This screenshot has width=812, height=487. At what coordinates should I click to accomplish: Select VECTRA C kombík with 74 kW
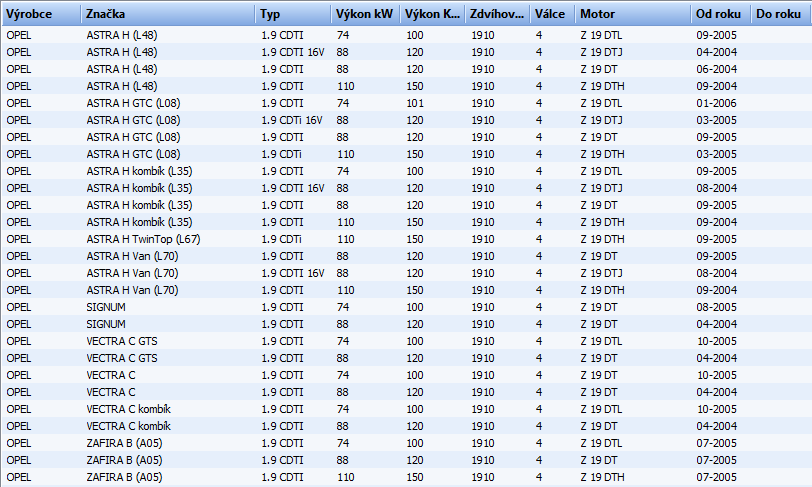[x=406, y=409]
